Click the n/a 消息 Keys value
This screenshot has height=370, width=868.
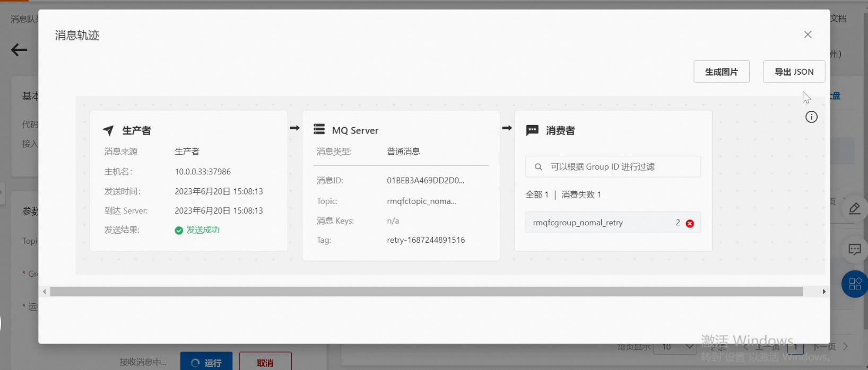[393, 221]
